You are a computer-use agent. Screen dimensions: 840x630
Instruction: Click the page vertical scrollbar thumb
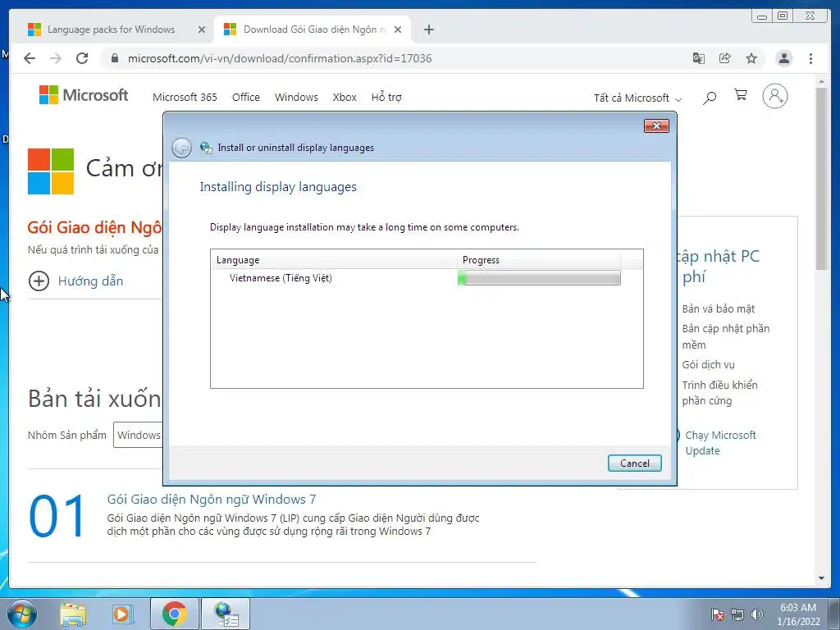pyautogui.click(x=822, y=180)
